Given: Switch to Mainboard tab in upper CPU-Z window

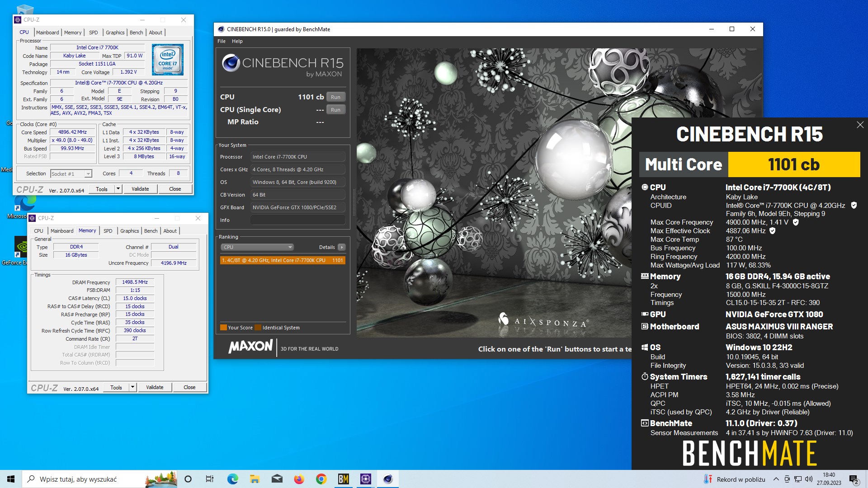Looking at the screenshot, I should tap(47, 33).
